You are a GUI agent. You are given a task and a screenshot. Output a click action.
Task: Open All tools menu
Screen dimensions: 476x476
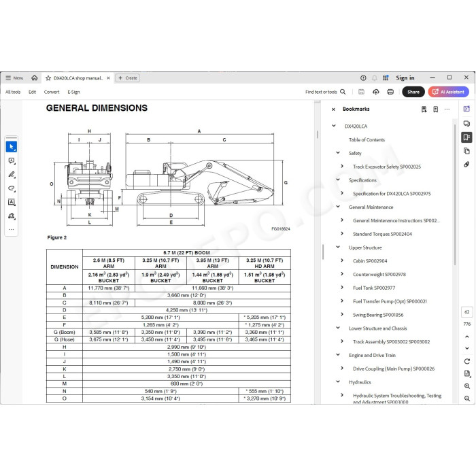coord(13,92)
